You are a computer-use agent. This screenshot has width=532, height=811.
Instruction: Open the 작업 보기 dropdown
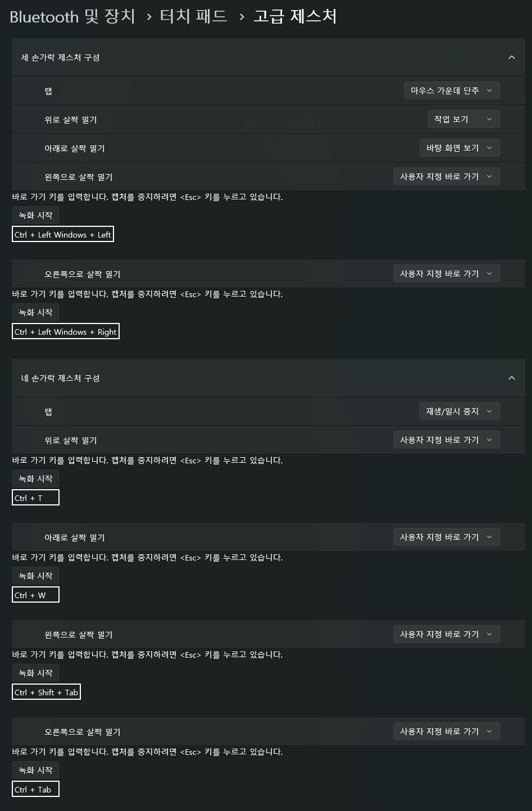[463, 119]
